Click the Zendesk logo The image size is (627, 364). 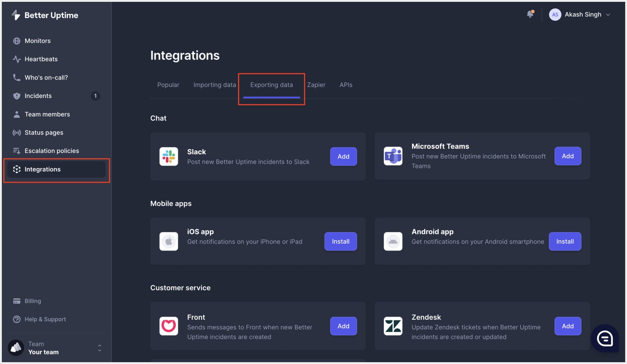[393, 326]
